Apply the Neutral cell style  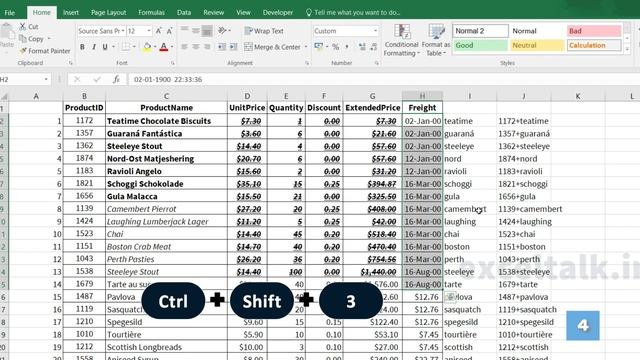point(537,45)
